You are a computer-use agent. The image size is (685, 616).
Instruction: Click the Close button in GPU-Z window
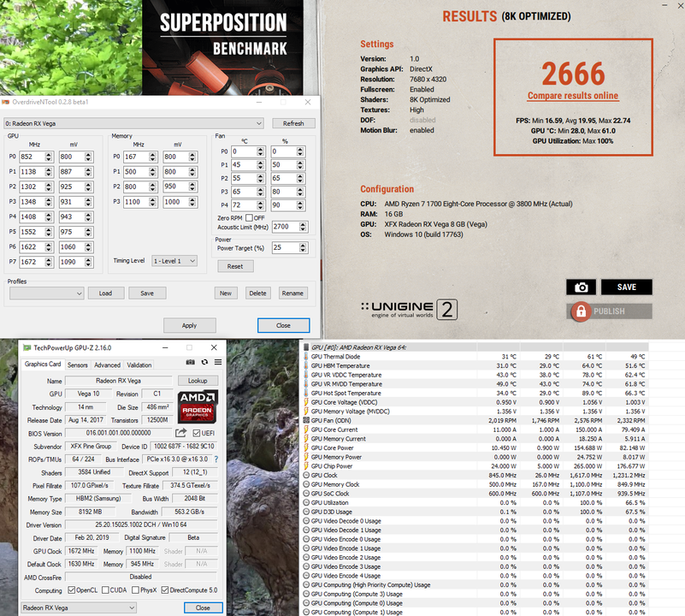tap(204, 607)
